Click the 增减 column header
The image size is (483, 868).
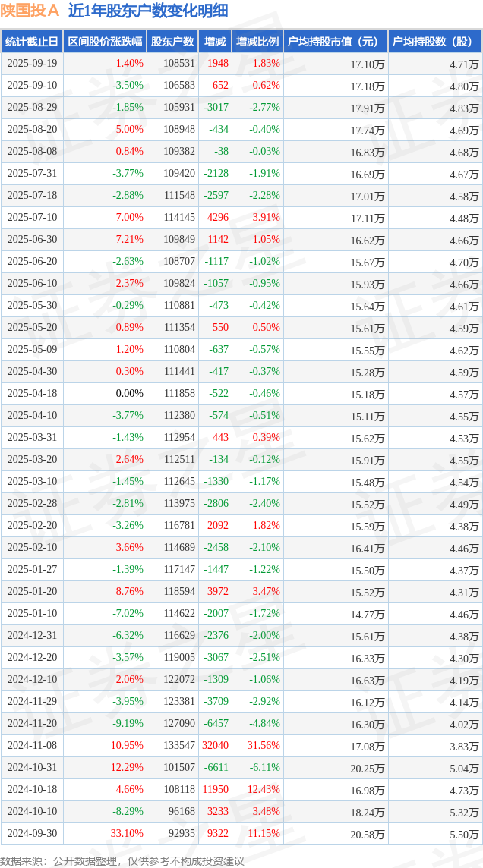(x=215, y=42)
